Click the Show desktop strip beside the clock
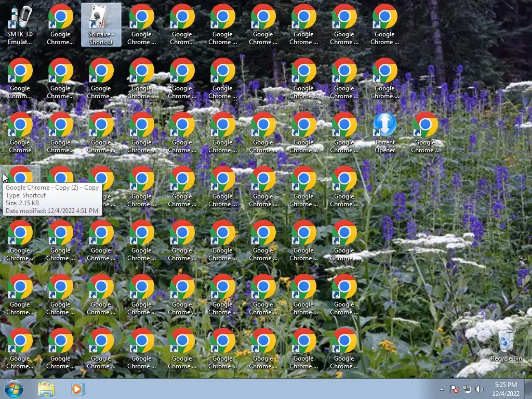The image size is (532, 399). [x=528, y=389]
